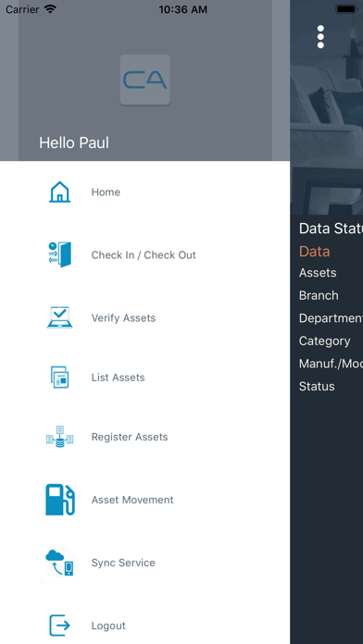
Task: Select List Assets menu entry
Action: pyautogui.click(x=118, y=378)
